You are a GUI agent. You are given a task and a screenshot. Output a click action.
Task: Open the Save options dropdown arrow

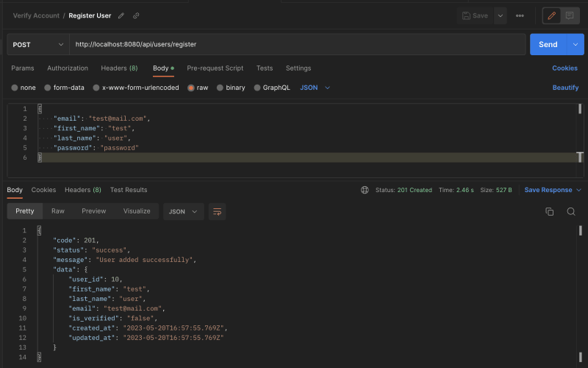click(x=501, y=15)
